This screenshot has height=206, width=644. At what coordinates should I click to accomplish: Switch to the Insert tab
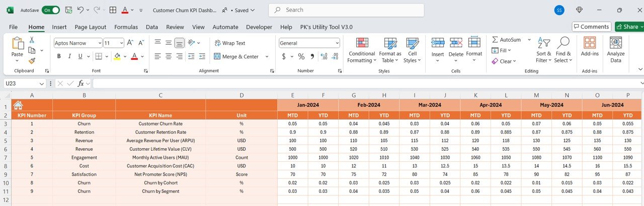coord(59,27)
